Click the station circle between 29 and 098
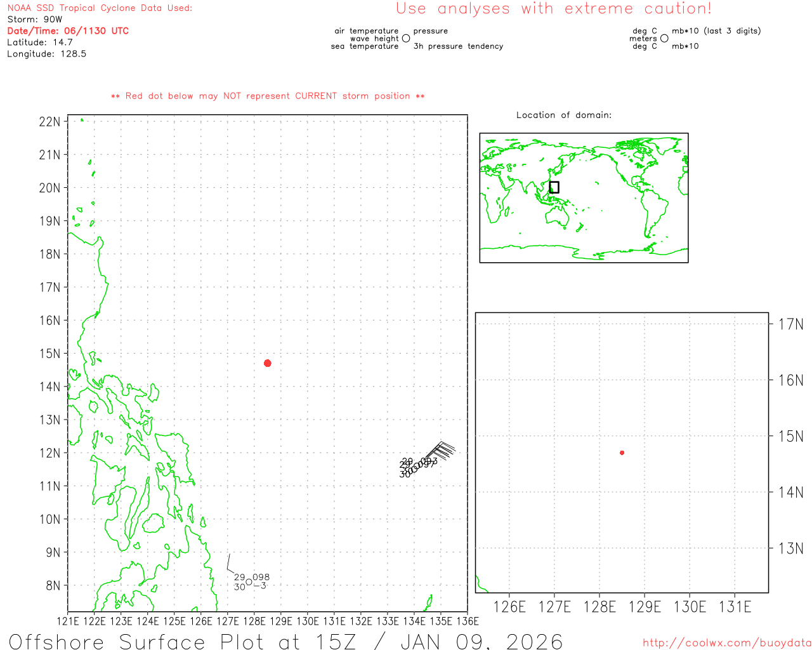812x650 pixels. tap(249, 581)
